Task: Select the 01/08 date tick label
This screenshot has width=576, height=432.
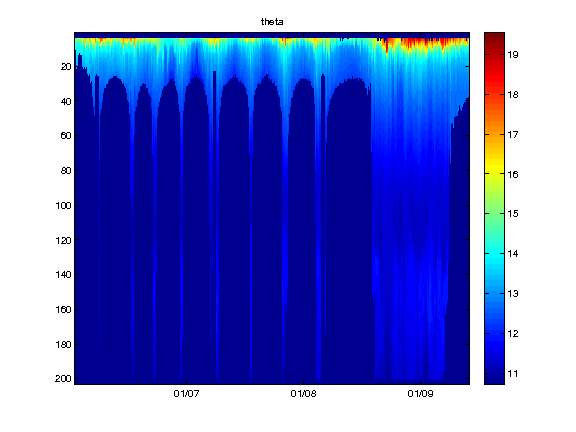Action: point(303,394)
